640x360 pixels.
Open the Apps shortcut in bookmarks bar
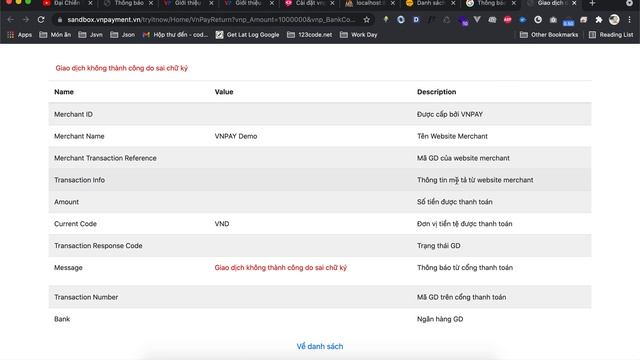[19, 35]
